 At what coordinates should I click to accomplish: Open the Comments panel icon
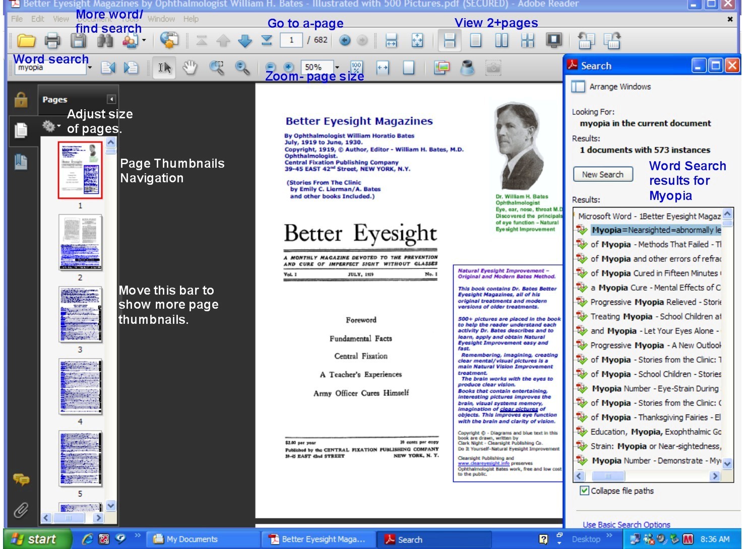21,479
